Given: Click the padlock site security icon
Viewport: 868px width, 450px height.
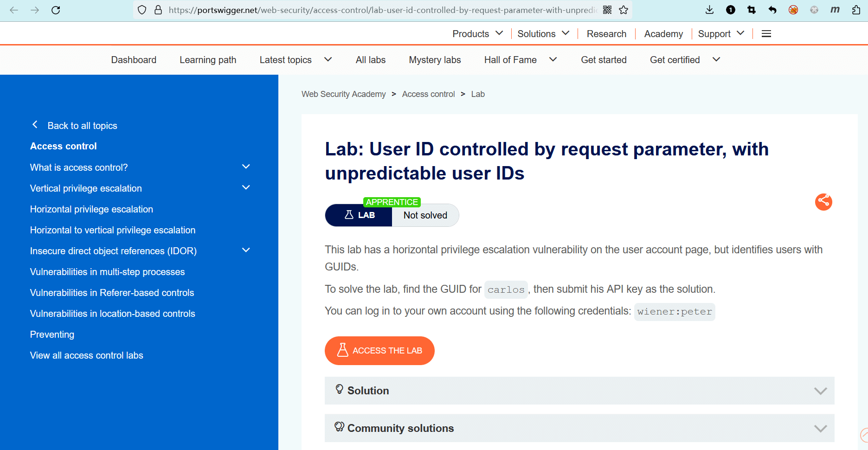Looking at the screenshot, I should pyautogui.click(x=158, y=10).
